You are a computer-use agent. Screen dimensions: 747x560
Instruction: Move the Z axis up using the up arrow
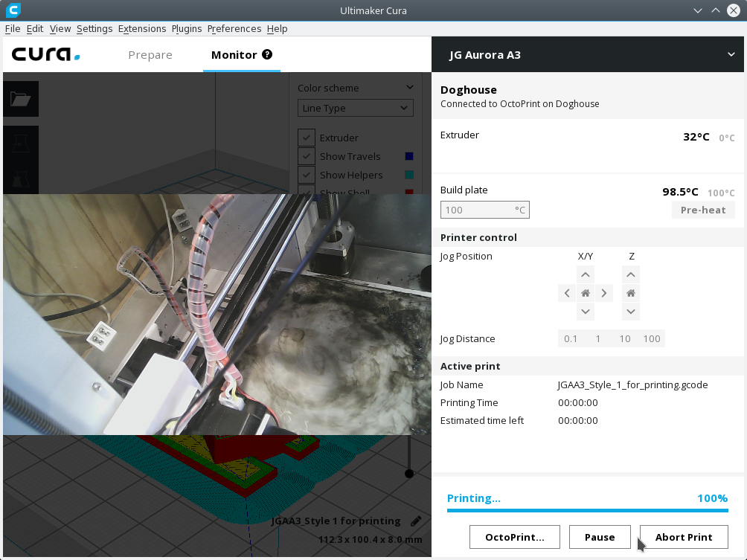(x=630, y=274)
